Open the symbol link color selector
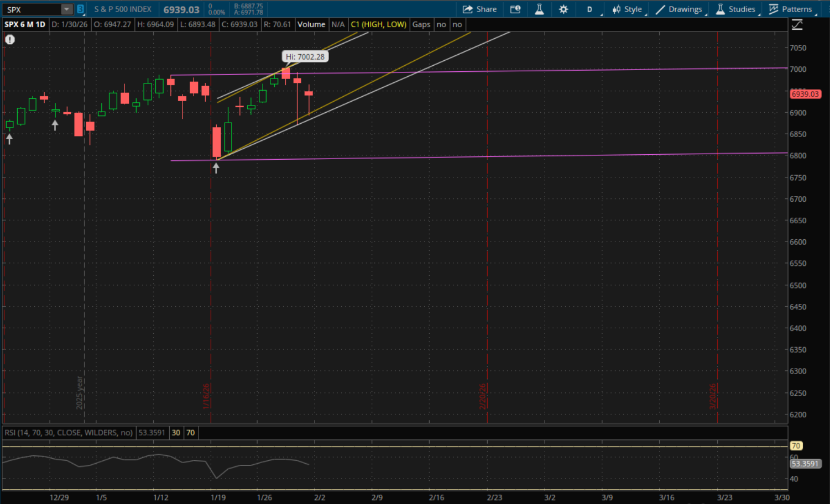830x504 pixels. point(80,9)
